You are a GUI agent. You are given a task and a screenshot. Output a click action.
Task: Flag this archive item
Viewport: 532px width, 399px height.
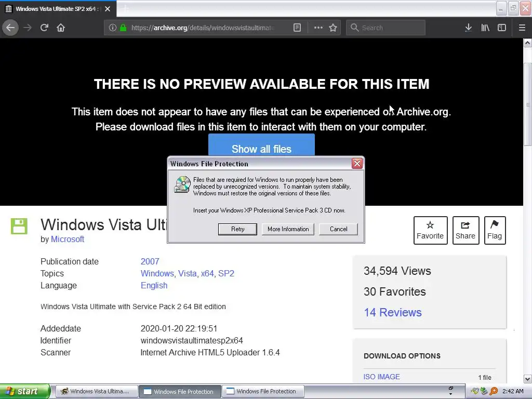coord(495,230)
